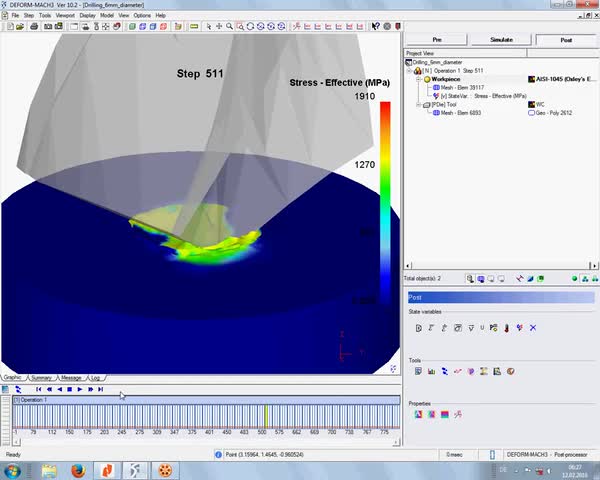Collapse the Workpiece tree node
600x480 pixels.
[x=417, y=79]
